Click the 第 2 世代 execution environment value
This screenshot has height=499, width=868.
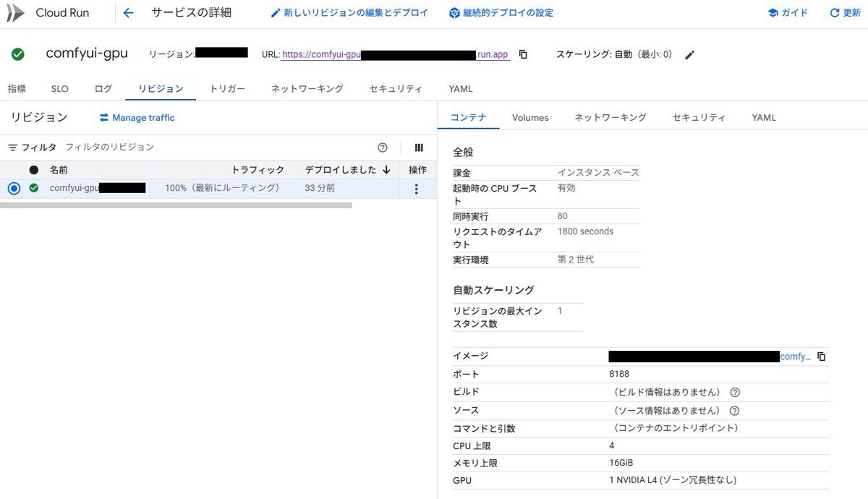(576, 259)
